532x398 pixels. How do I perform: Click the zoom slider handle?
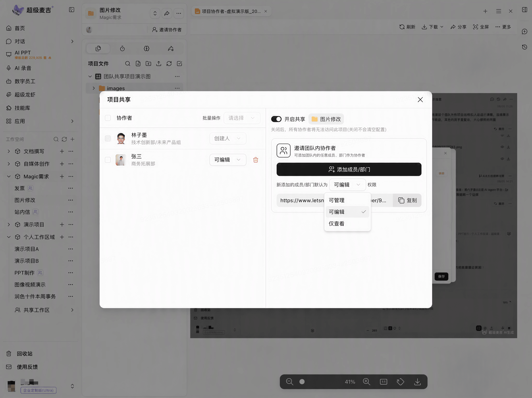point(302,382)
